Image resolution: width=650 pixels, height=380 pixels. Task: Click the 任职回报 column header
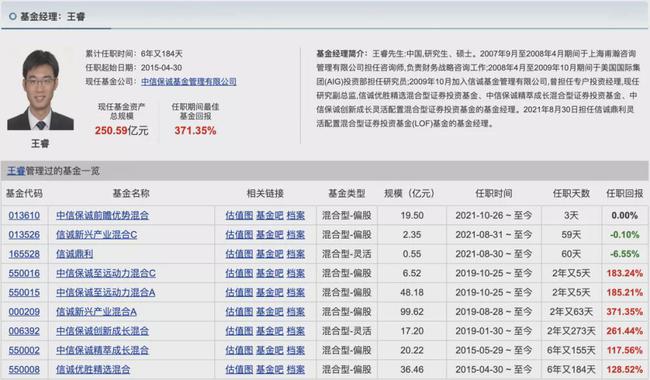tap(624, 194)
